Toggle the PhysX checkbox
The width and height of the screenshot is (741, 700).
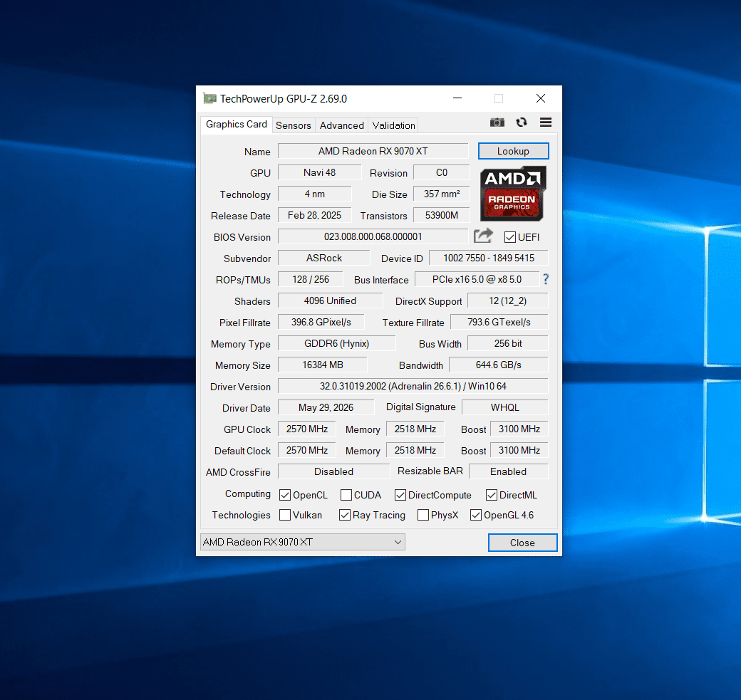click(423, 515)
